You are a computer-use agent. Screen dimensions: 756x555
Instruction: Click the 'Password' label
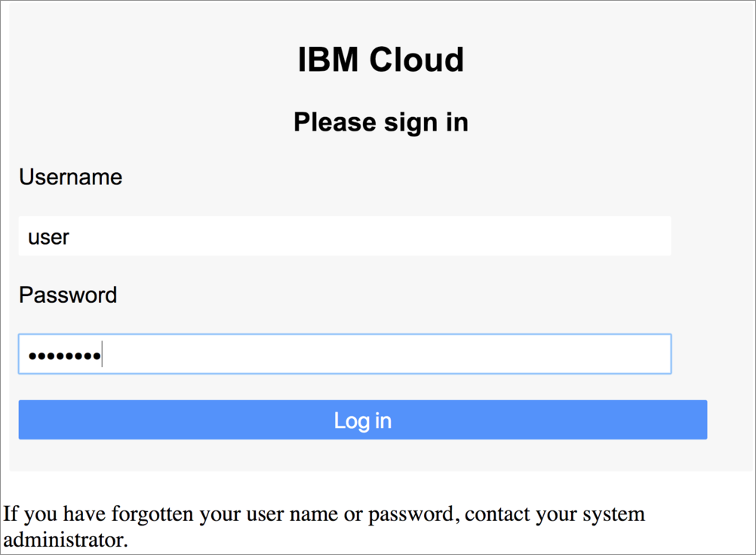pos(68,295)
